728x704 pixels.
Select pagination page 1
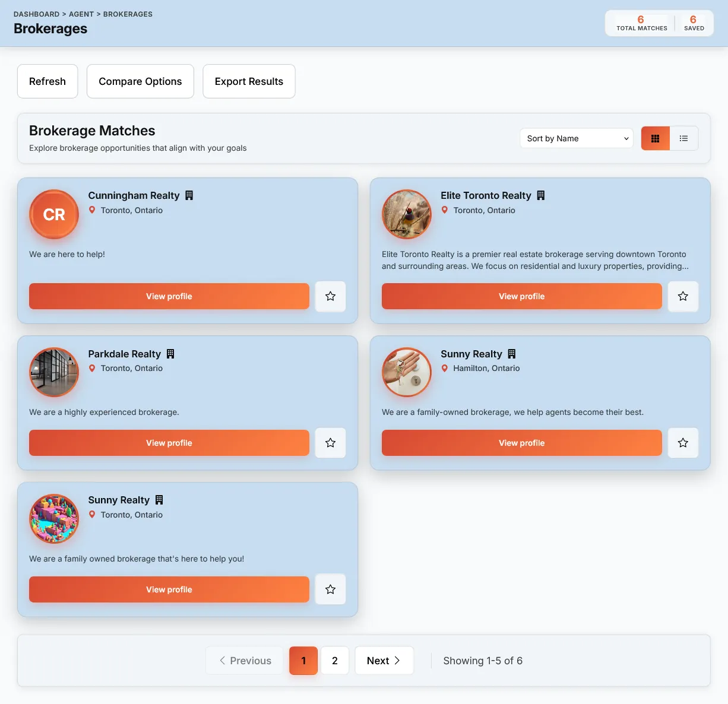pyautogui.click(x=303, y=661)
